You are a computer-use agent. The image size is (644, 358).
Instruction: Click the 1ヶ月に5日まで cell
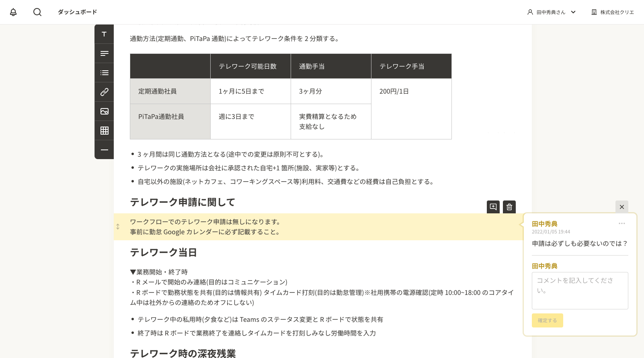point(250,91)
